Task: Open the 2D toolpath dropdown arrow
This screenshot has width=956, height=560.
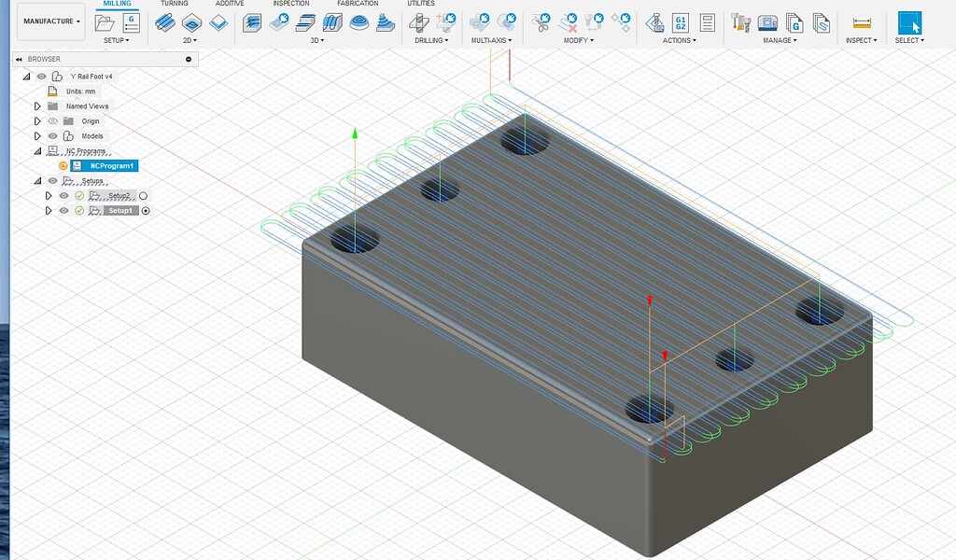Action: [194, 40]
